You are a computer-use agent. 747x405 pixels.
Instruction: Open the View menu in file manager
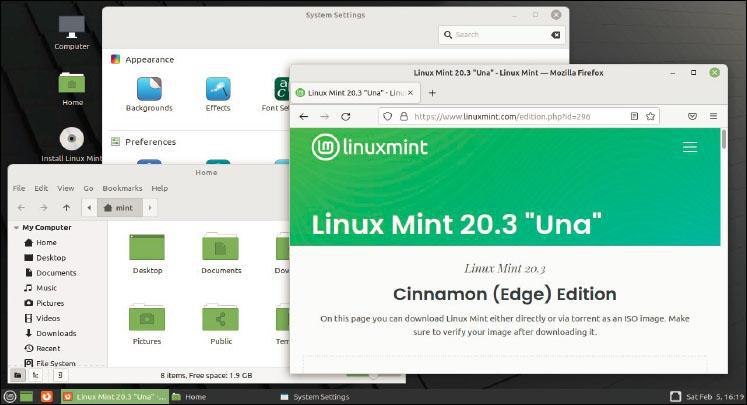click(66, 188)
